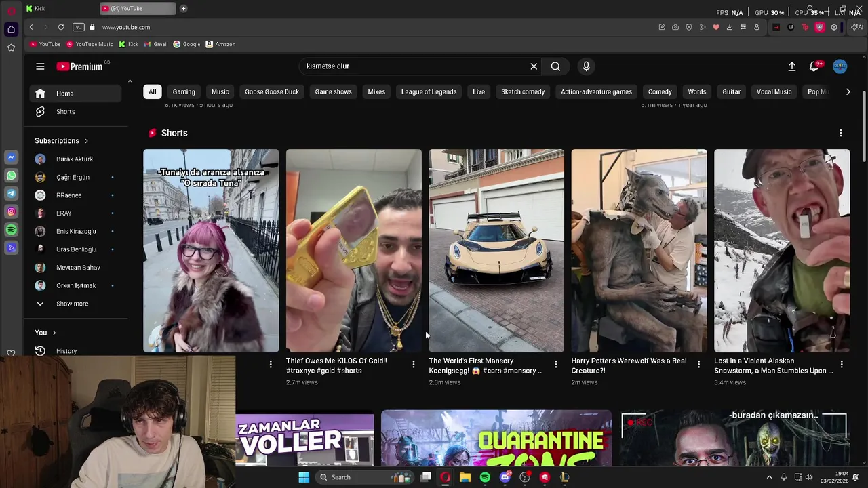Open the account avatar menu
This screenshot has height=488, width=868.
[x=840, y=66]
